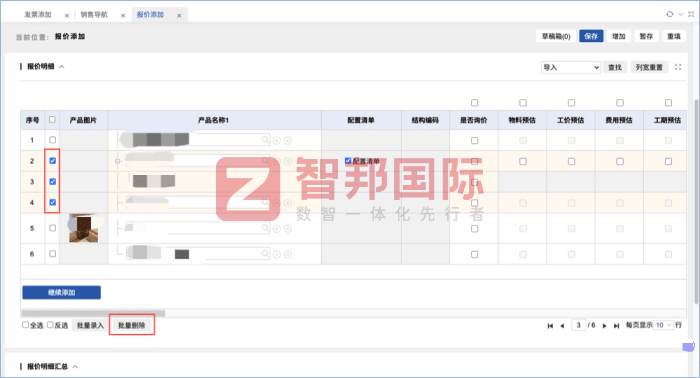Screen dimensions: 700x378
Task: Check 是否询价 checkbox in row 1
Action: [475, 141]
